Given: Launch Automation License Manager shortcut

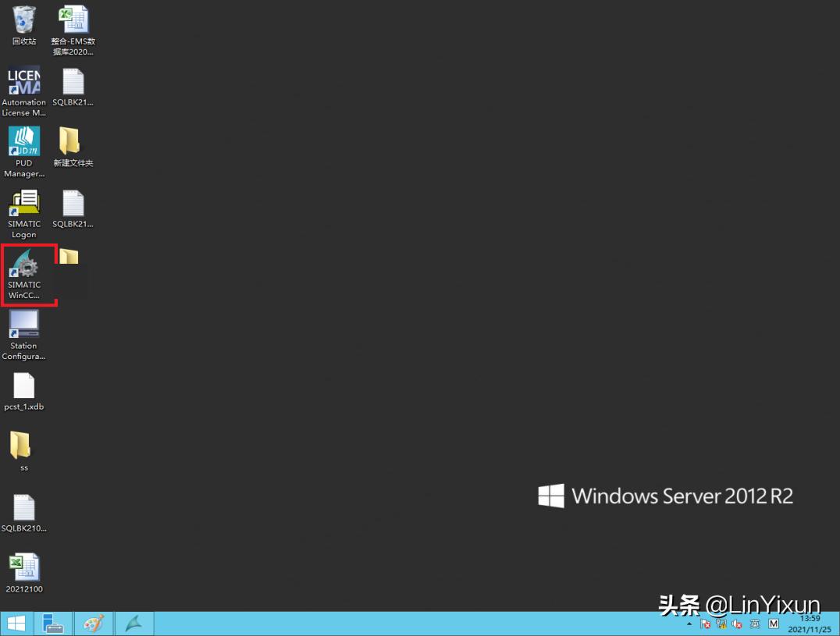Looking at the screenshot, I should click(24, 91).
